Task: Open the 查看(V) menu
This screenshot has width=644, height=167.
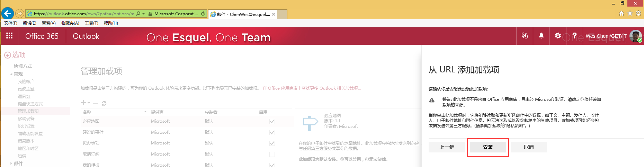Action: [49, 23]
